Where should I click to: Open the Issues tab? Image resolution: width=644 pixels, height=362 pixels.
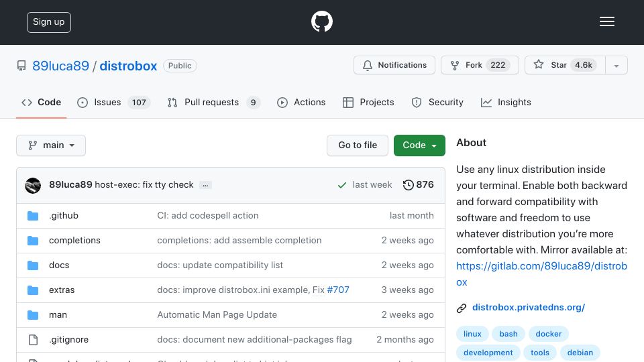click(x=114, y=102)
